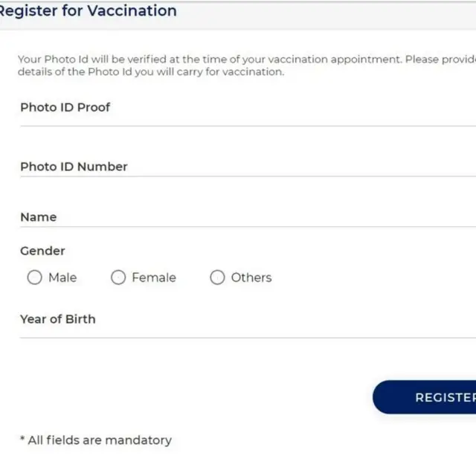Click the 'Others' option label text
This screenshot has height=476, width=476.
[x=251, y=277]
